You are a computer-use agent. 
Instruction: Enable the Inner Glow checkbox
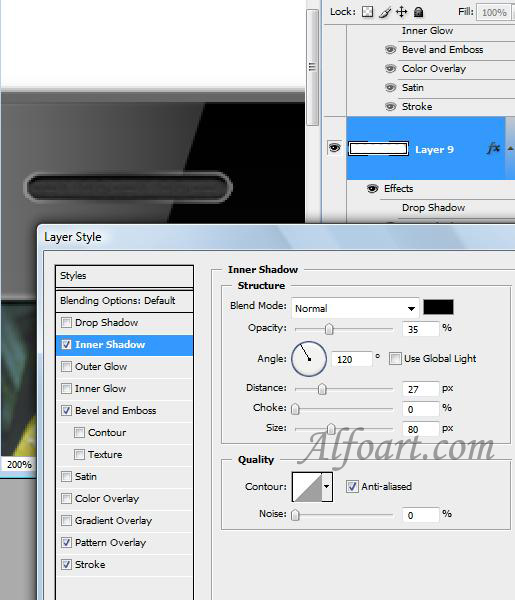pos(66,388)
